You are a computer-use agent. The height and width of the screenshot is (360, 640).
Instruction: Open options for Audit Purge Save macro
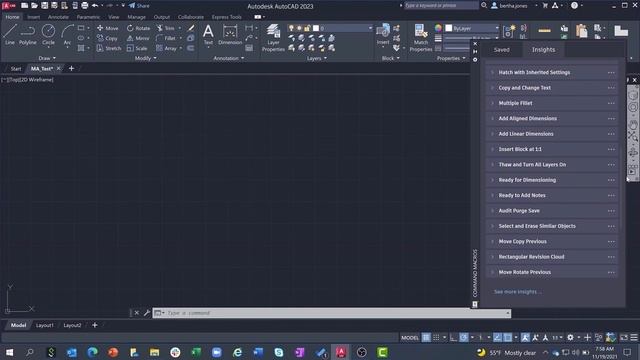611,211
